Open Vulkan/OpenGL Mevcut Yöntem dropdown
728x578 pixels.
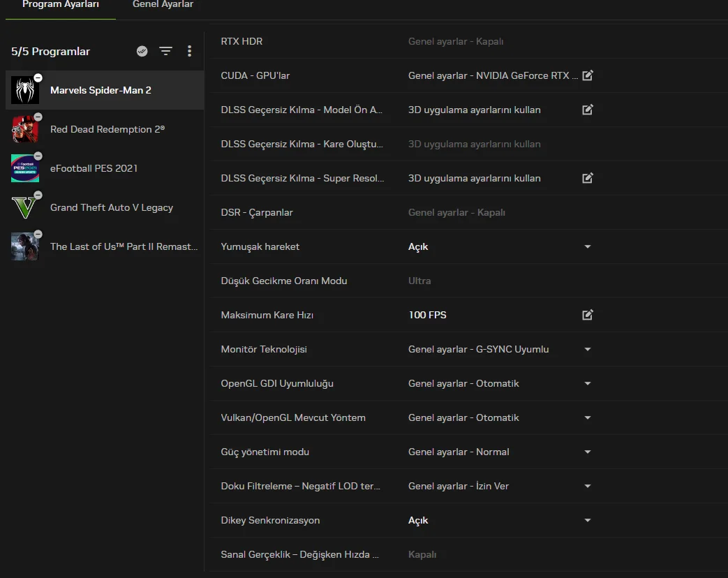point(588,417)
